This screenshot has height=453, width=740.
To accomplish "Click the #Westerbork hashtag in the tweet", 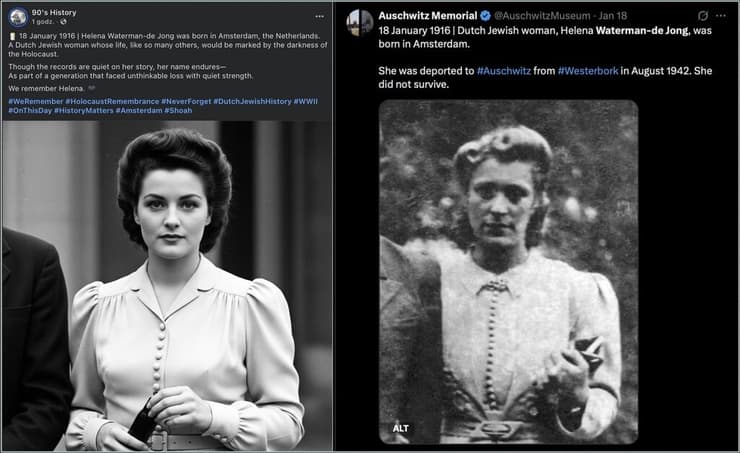I will (589, 70).
